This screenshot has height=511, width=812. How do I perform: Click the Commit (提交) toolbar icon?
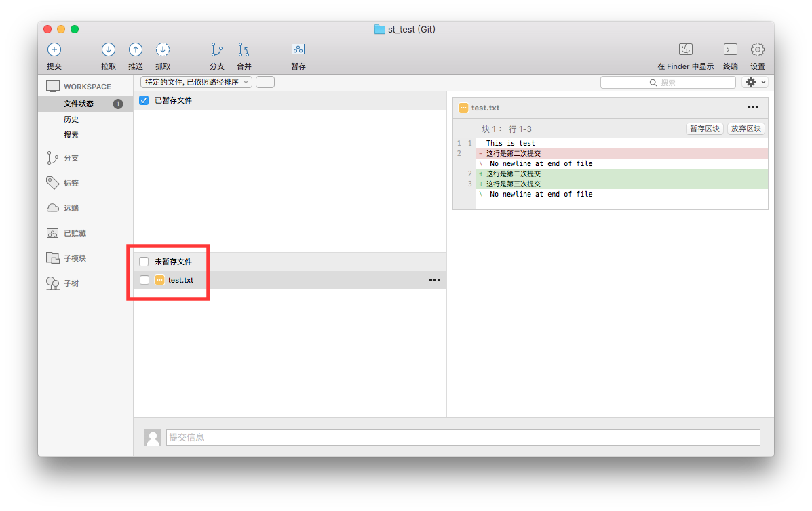click(54, 49)
